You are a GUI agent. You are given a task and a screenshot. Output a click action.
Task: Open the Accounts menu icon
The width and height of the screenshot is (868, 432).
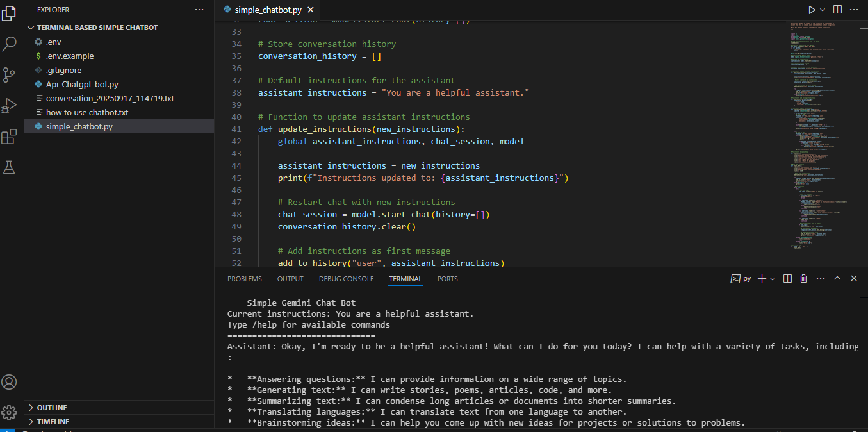click(x=9, y=382)
